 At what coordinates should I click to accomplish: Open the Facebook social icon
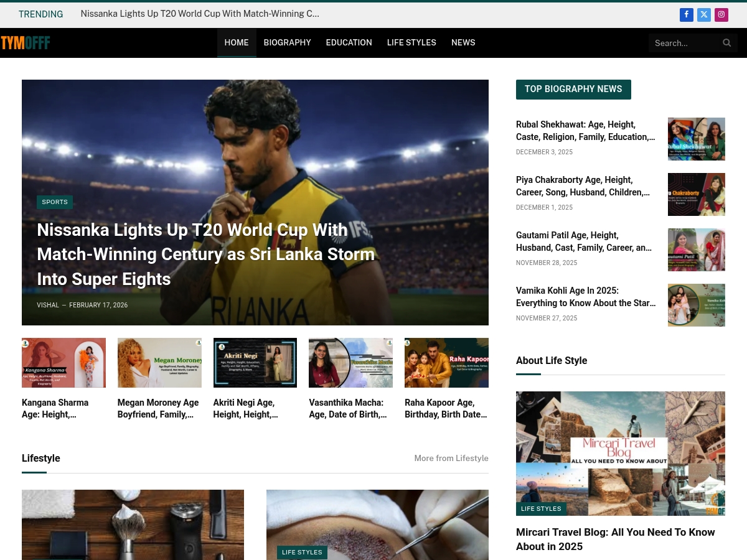pos(687,14)
